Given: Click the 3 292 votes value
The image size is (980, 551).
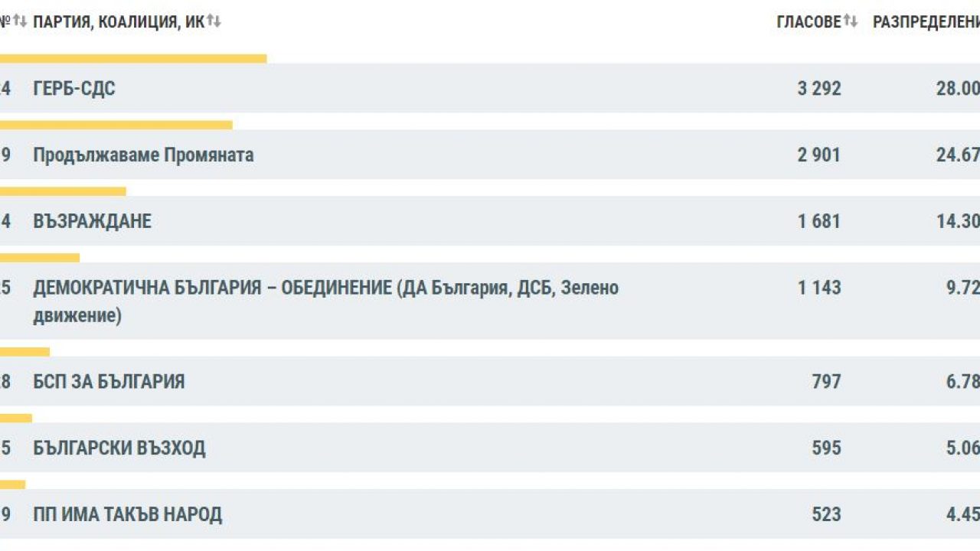Looking at the screenshot, I should click(x=819, y=89).
